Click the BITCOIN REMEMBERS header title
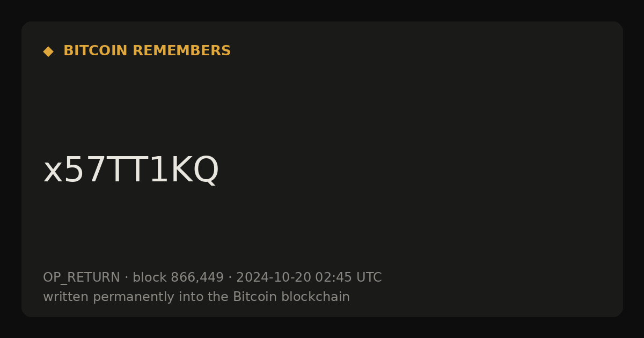The height and width of the screenshot is (338, 644). pyautogui.click(x=147, y=51)
